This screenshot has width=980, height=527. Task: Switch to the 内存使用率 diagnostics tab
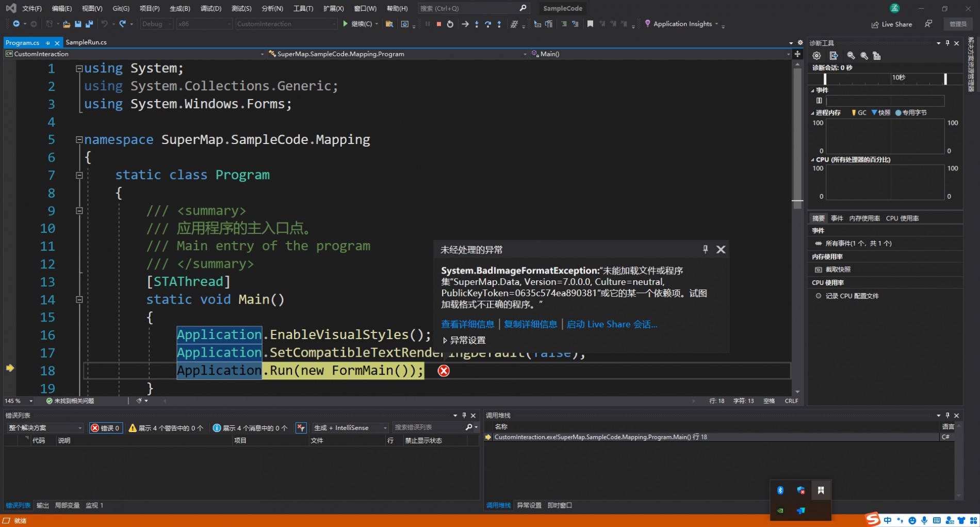pos(864,218)
